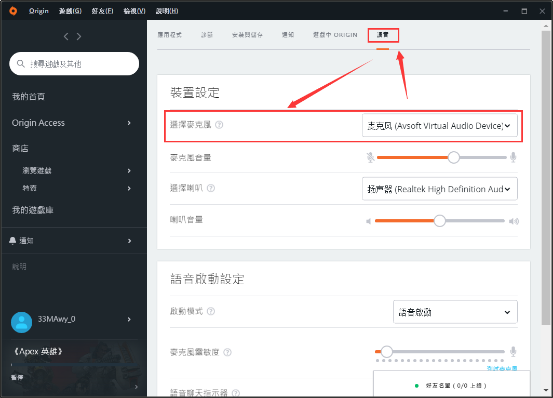Viewport: 553px width, 398px height.
Task: Open help tooltip next to voice chat indicator
Action: coord(236,393)
